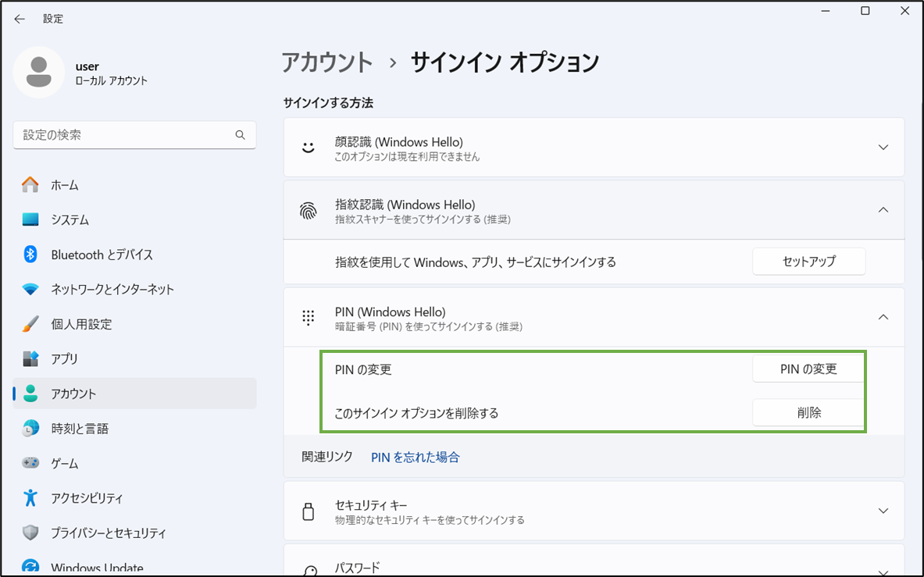Click the サインインする方法 heading
Image resolution: width=924 pixels, height=577 pixels.
click(x=328, y=103)
